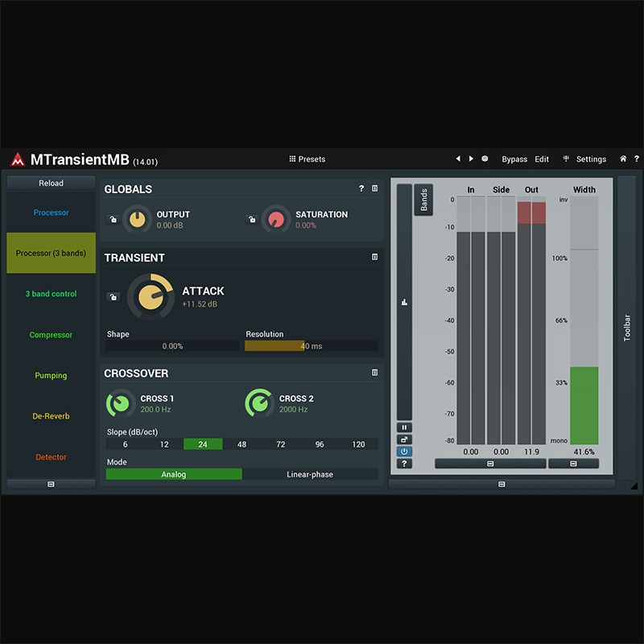644x644 pixels.
Task: Select the Pumping mode
Action: 51,375
